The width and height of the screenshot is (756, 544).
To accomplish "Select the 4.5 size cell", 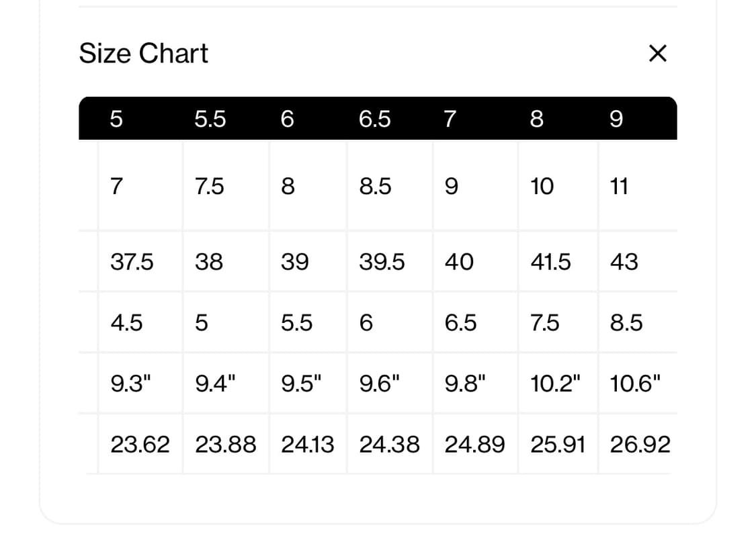I will click(x=126, y=323).
